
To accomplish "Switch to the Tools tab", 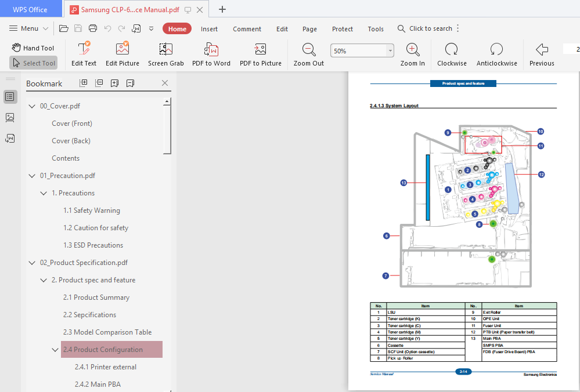I will [x=376, y=29].
